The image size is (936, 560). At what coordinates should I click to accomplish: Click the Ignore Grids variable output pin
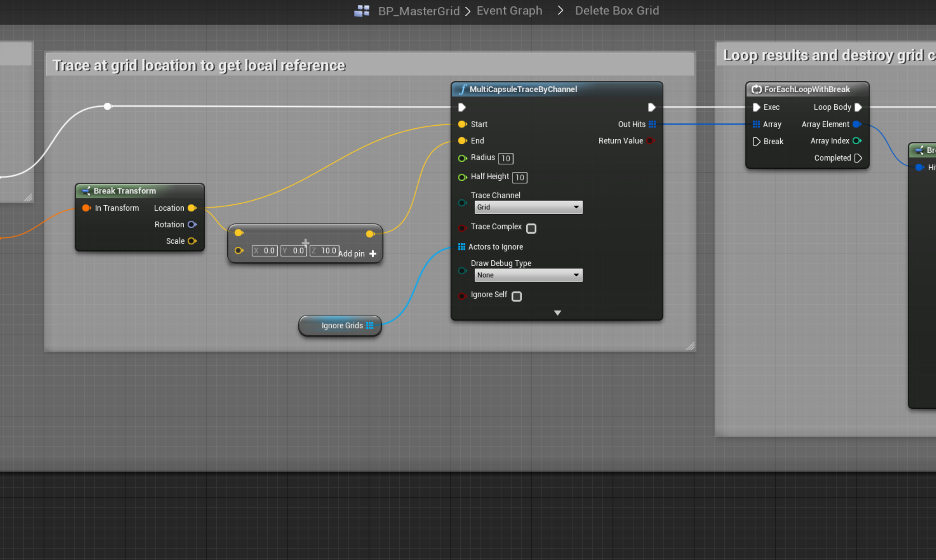(370, 326)
